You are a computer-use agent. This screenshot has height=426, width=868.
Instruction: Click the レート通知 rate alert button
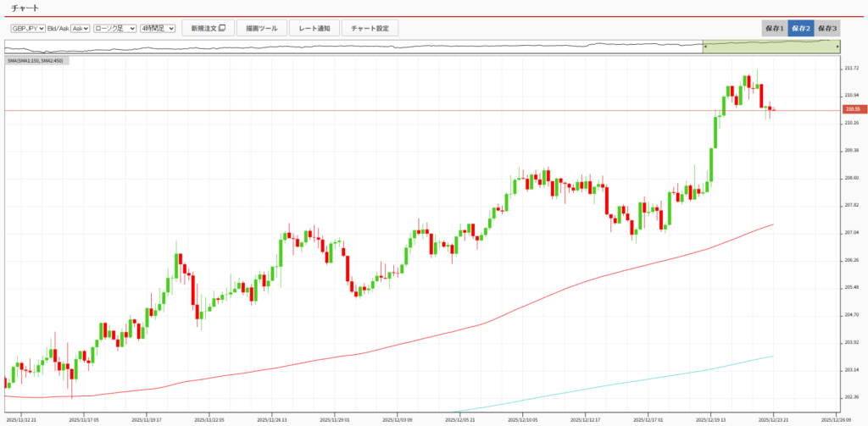(x=314, y=28)
